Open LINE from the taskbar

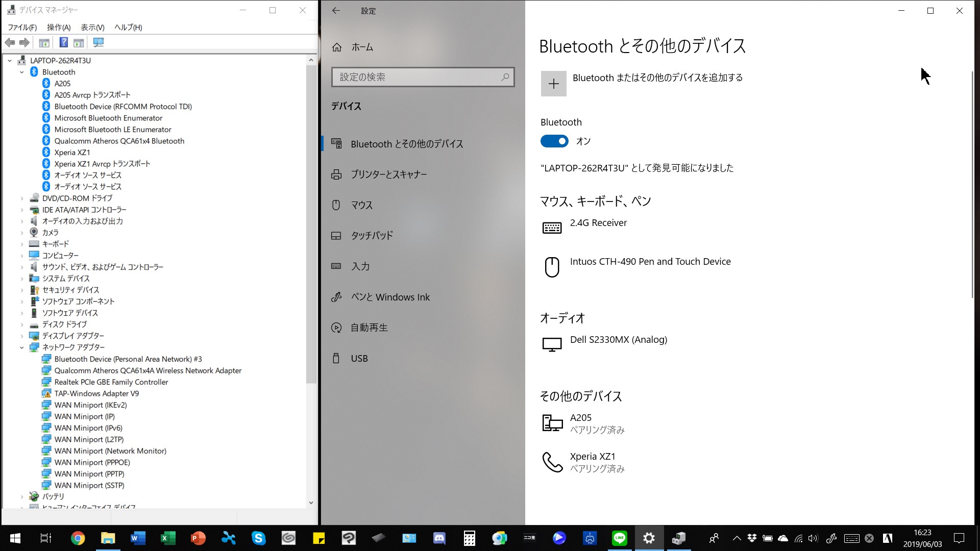pos(619,538)
